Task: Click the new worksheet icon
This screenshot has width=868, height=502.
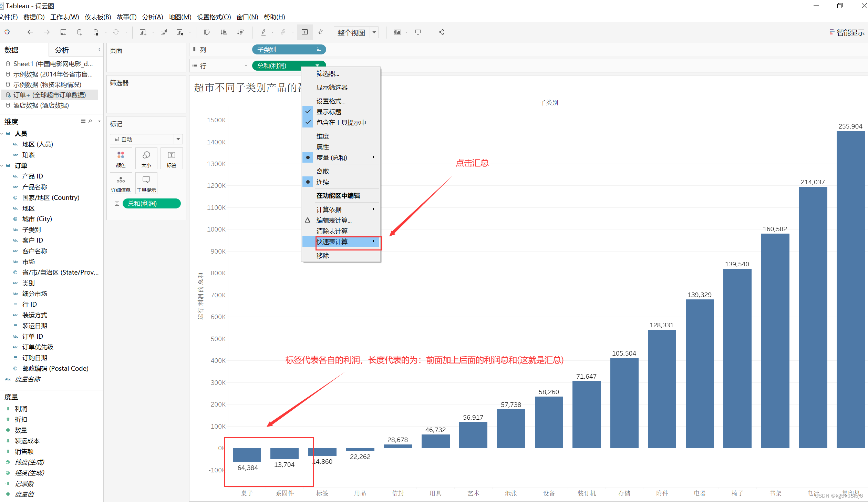Action: (x=143, y=32)
